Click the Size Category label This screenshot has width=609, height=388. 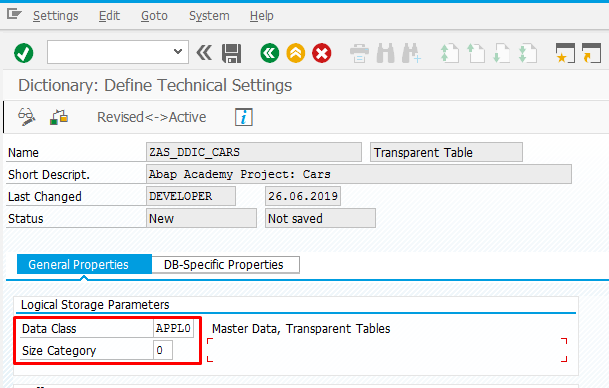(59, 351)
